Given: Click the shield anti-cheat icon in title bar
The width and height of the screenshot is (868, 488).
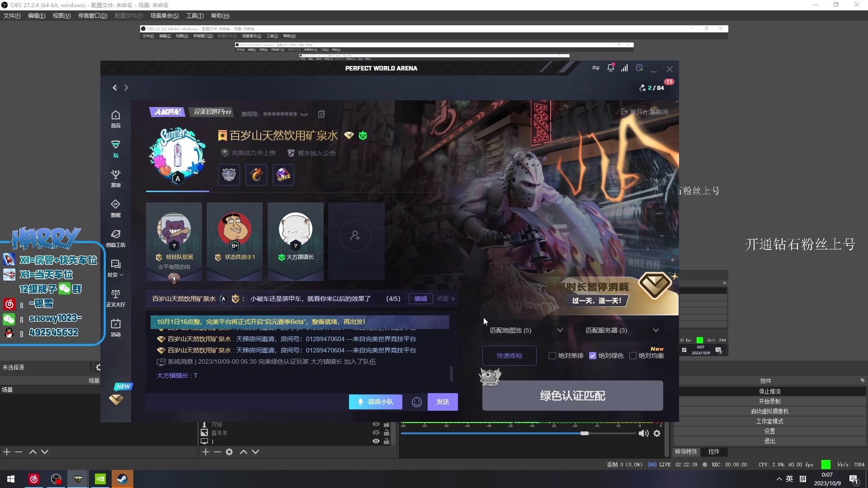Looking at the screenshot, I should pyautogui.click(x=639, y=68).
